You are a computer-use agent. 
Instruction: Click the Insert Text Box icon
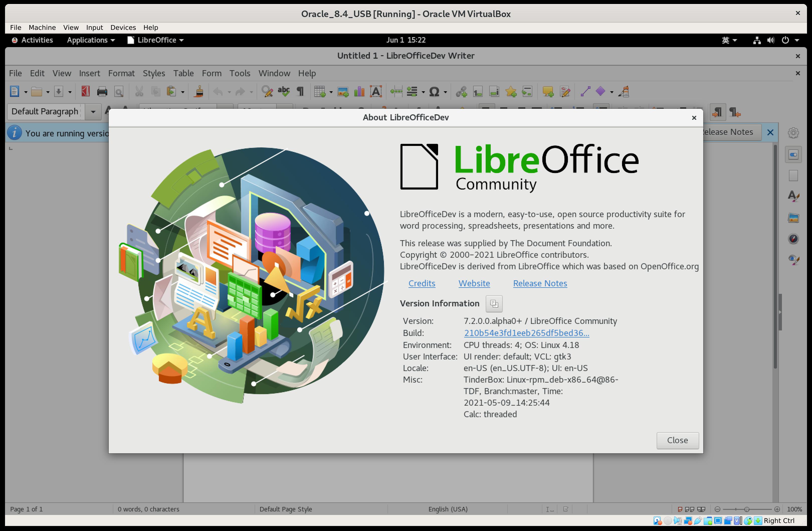click(376, 92)
